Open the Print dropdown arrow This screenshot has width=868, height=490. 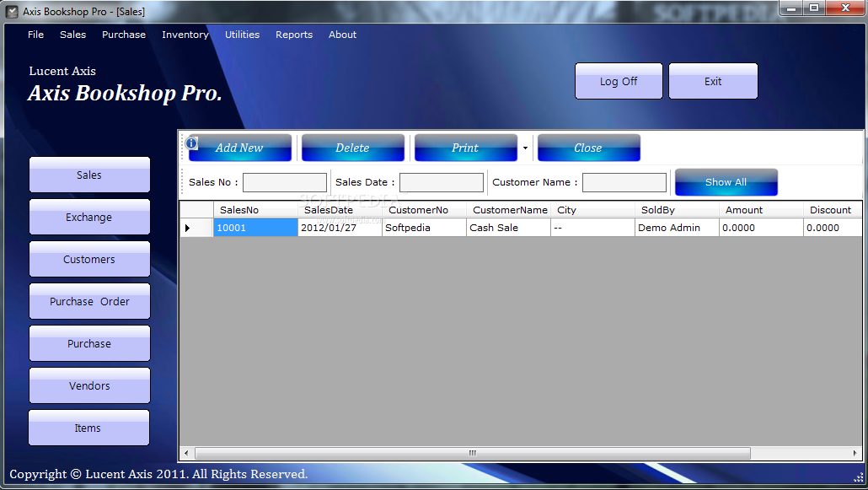pyautogui.click(x=525, y=148)
